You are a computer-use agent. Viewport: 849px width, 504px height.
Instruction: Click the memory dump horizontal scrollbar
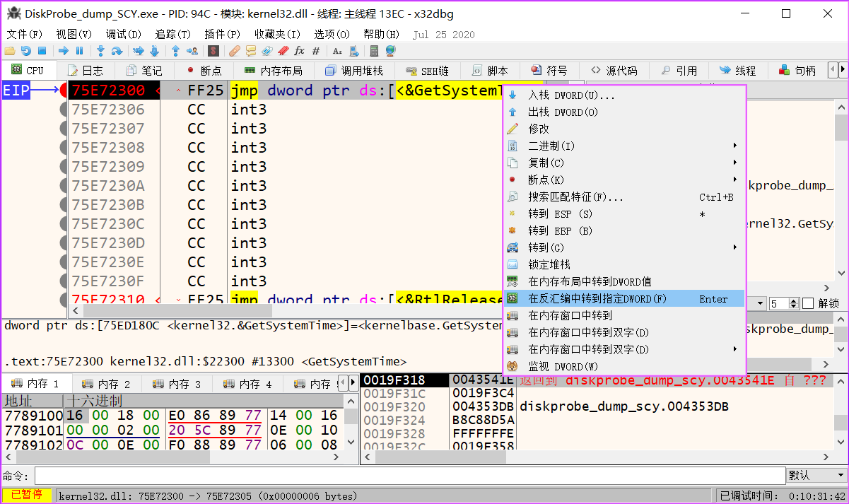tap(173, 457)
